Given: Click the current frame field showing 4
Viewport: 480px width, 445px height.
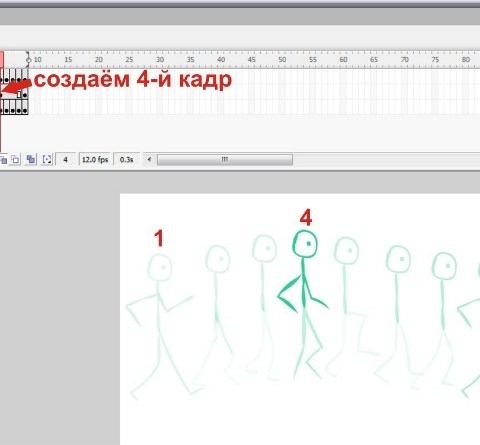Looking at the screenshot, I should 66,160.
